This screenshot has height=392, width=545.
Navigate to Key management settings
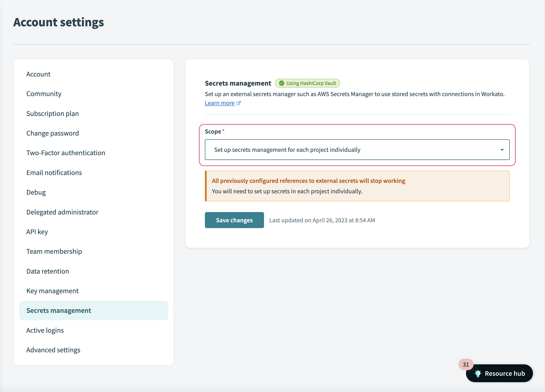(52, 290)
